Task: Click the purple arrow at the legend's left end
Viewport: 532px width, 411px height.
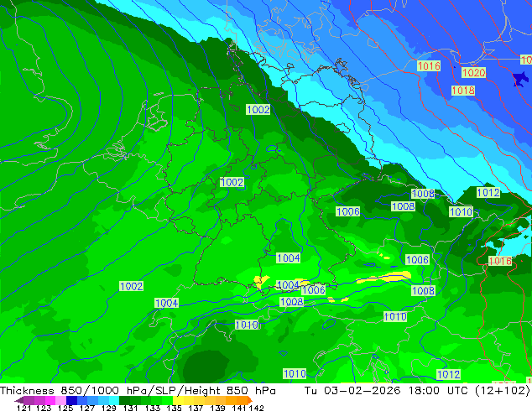Action: [18, 400]
